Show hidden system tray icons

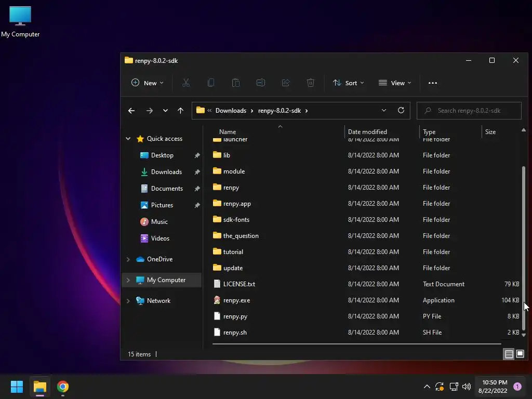tap(427, 387)
